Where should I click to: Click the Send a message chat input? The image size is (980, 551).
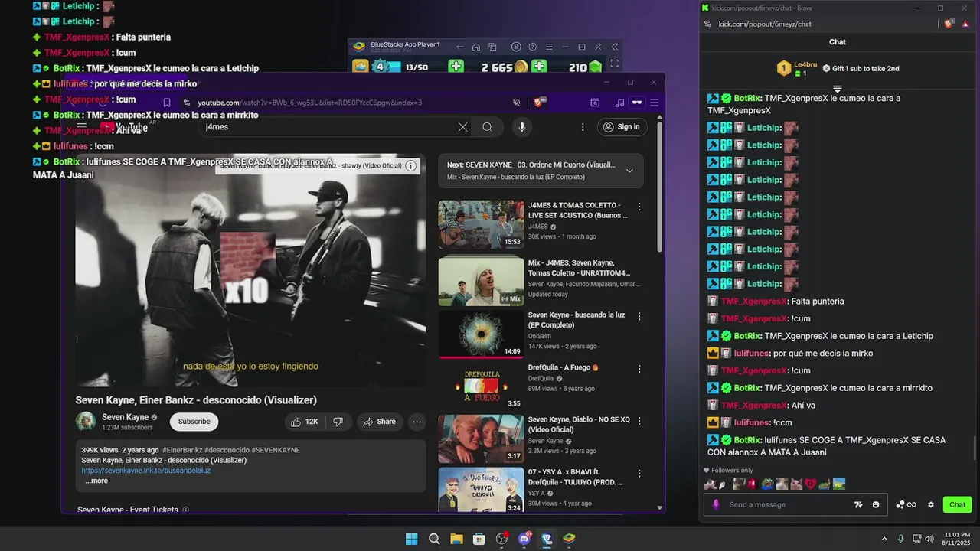click(x=789, y=504)
